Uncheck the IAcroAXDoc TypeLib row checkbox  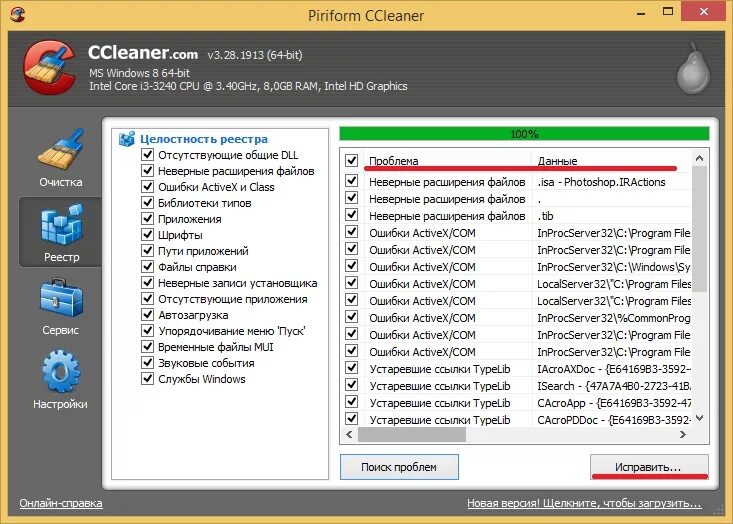point(352,368)
